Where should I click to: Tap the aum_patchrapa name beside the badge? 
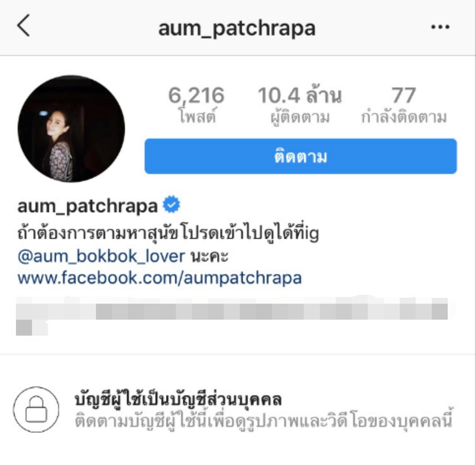(x=88, y=206)
